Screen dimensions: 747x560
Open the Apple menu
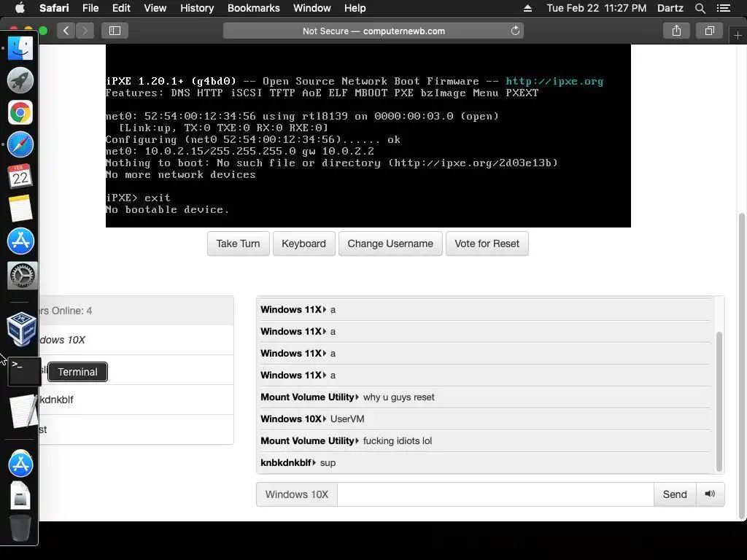point(20,7)
